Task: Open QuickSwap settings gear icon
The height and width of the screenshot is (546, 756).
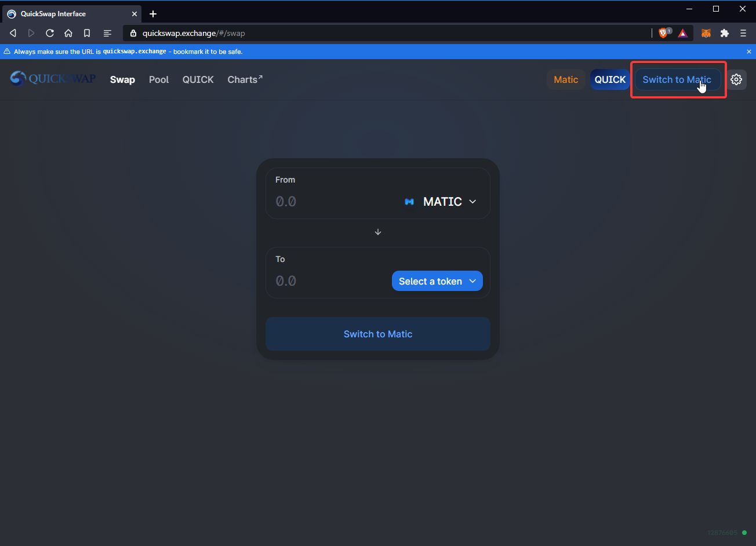Action: click(736, 79)
